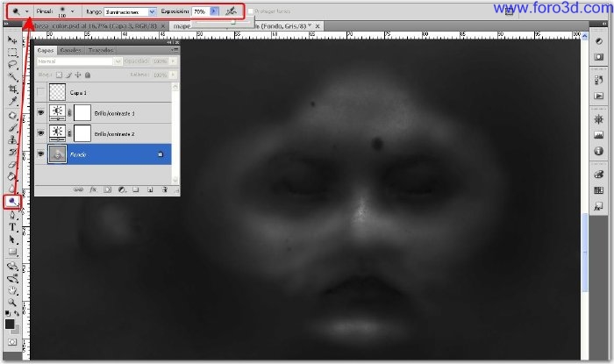Viewport: 614px width, 364px height.
Task: Select the Fondo layer thumbnail
Action: [x=57, y=153]
